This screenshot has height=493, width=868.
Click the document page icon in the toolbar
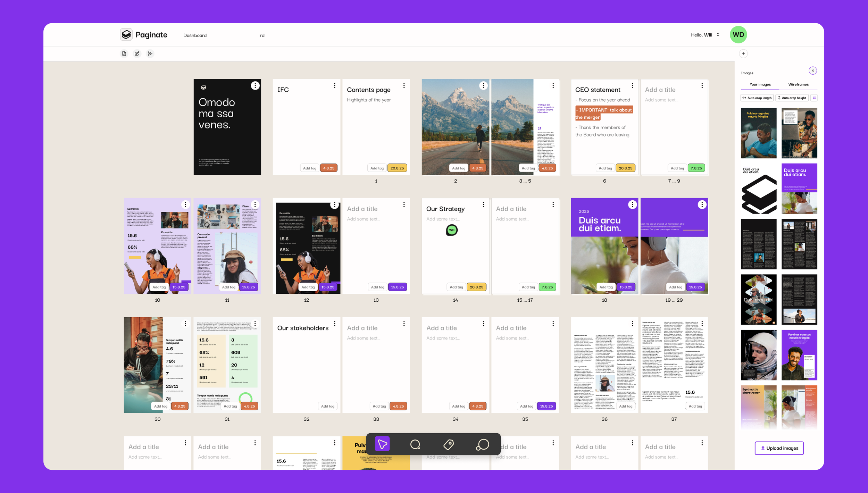[124, 53]
